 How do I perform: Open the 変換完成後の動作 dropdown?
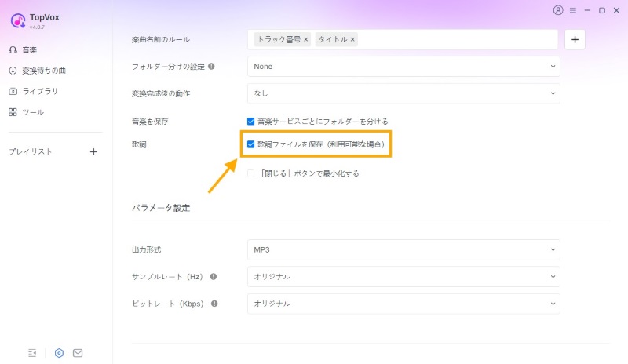click(x=403, y=93)
